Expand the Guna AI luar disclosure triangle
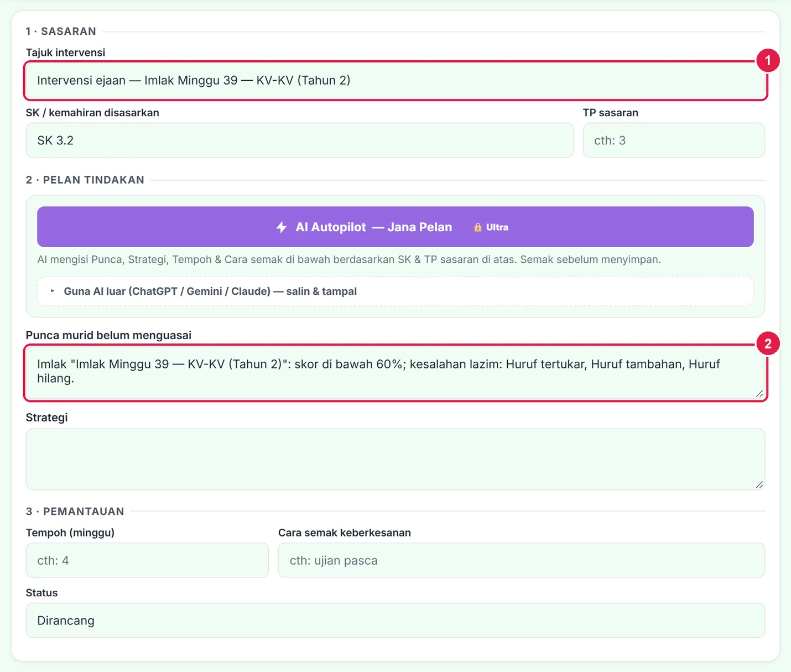 (53, 291)
